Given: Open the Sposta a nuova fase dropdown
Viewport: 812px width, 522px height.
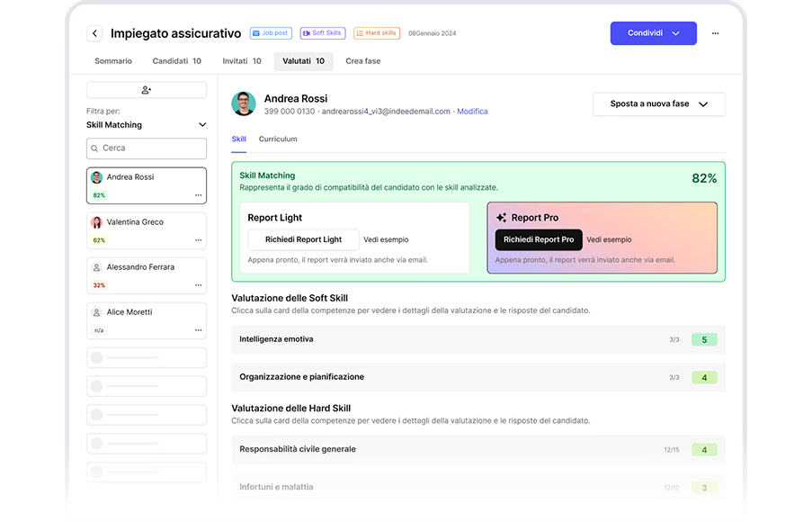Looking at the screenshot, I should (659, 104).
